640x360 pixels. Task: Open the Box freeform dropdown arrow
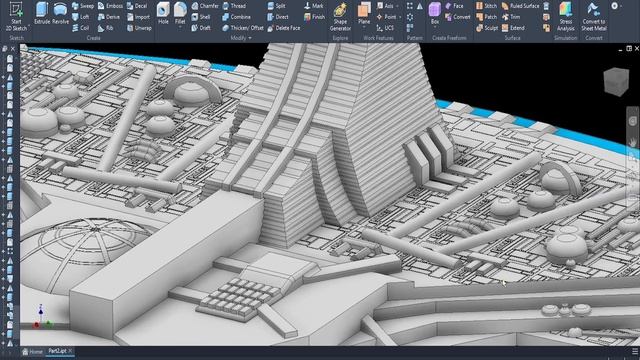tap(435, 28)
